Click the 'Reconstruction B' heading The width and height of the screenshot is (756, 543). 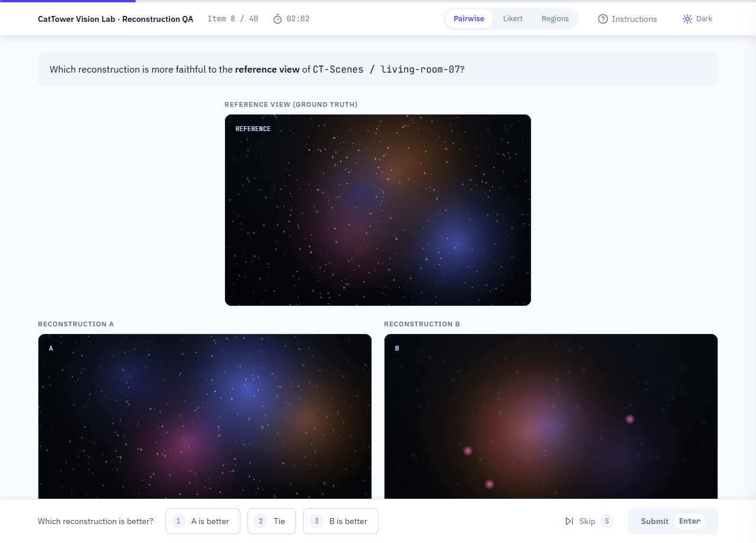click(x=422, y=324)
